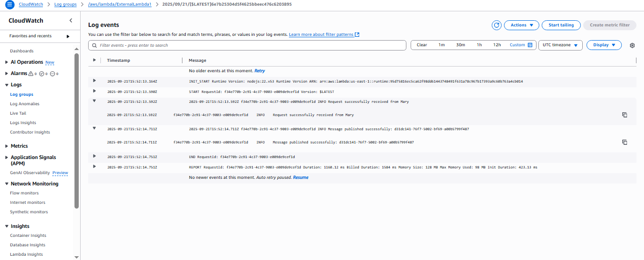Open Dashboards in sidebar
Viewport: 644px width, 260px height.
22,51
